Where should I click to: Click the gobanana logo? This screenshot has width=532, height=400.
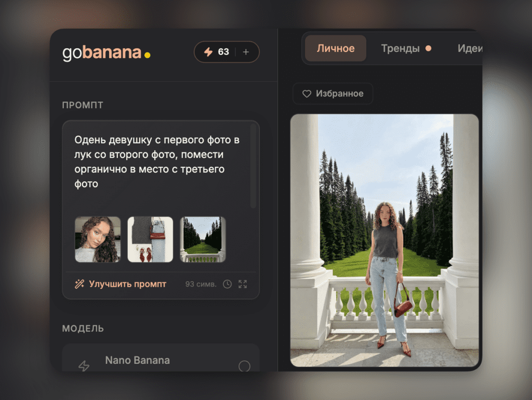pyautogui.click(x=102, y=52)
